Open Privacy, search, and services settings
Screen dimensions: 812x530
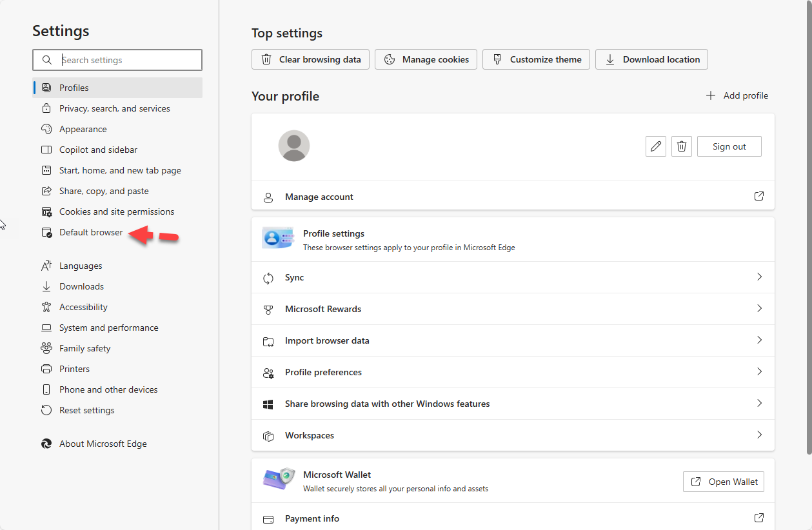pos(117,108)
